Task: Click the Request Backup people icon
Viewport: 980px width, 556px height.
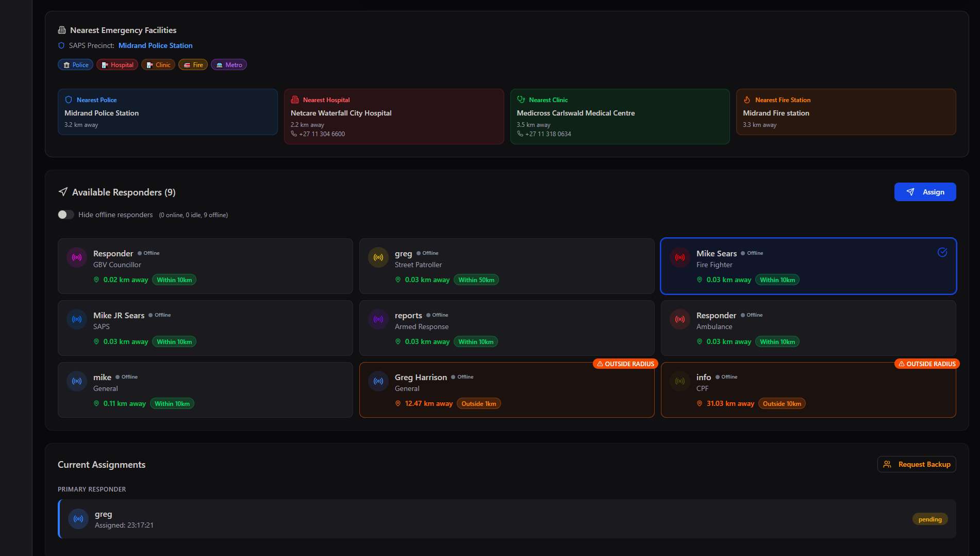Action: pyautogui.click(x=887, y=464)
